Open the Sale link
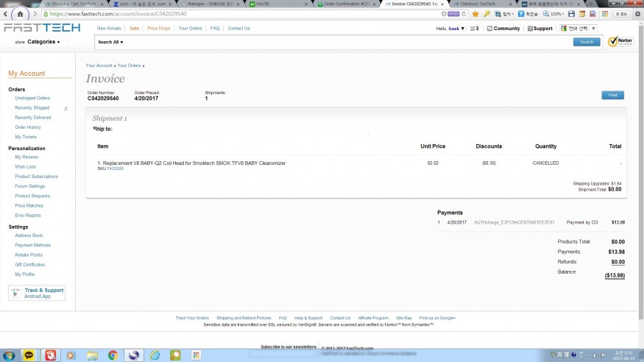The image size is (644, 362). click(x=134, y=28)
